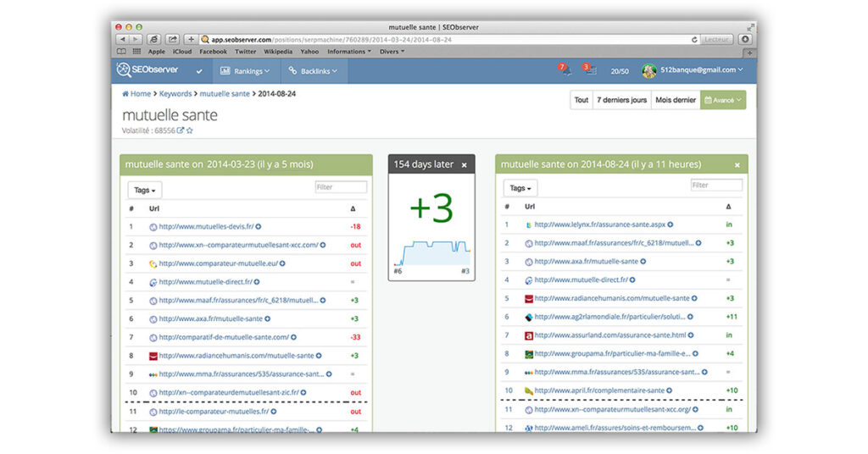The image size is (868, 454).
Task: Click the external link icon beside Volatilité
Action: [180, 130]
